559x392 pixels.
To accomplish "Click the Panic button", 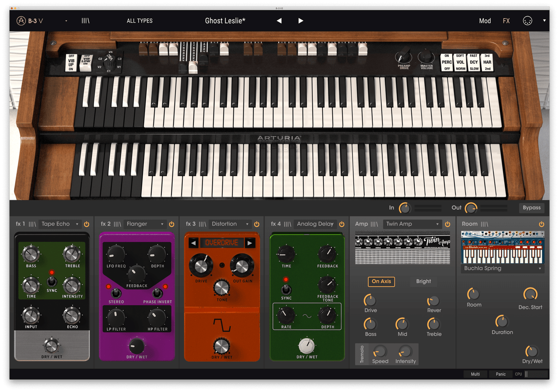I will (x=501, y=374).
